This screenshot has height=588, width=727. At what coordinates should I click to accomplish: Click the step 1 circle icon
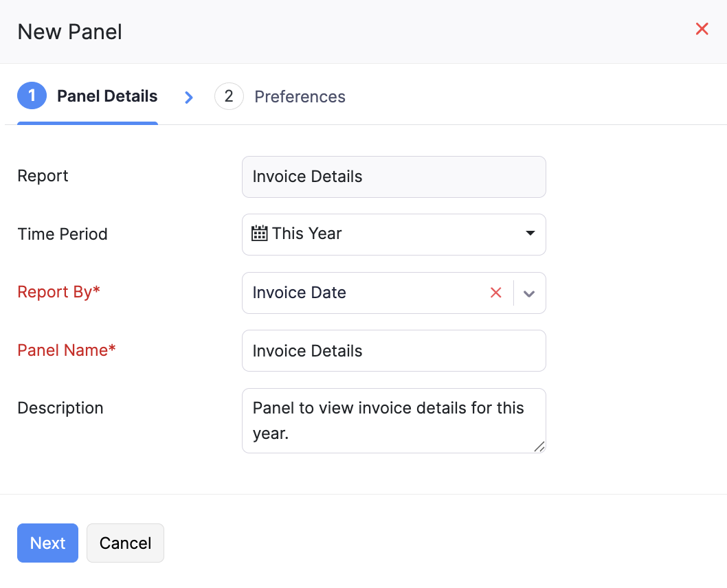coord(32,96)
